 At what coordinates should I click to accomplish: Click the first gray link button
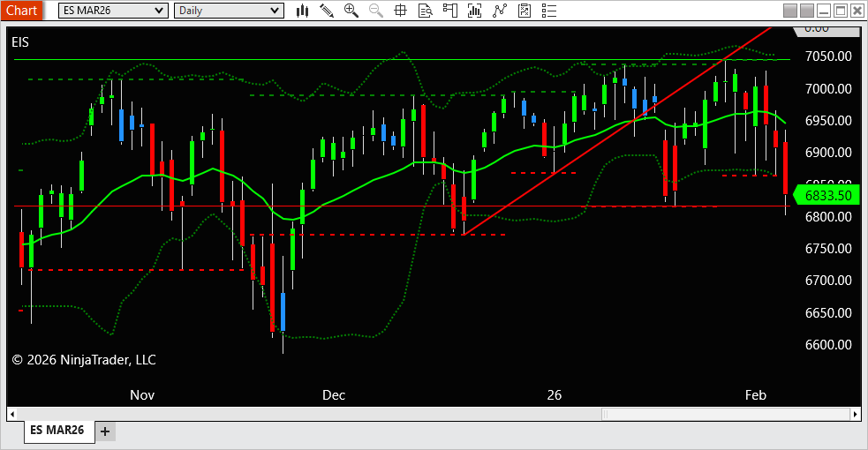pyautogui.click(x=790, y=11)
